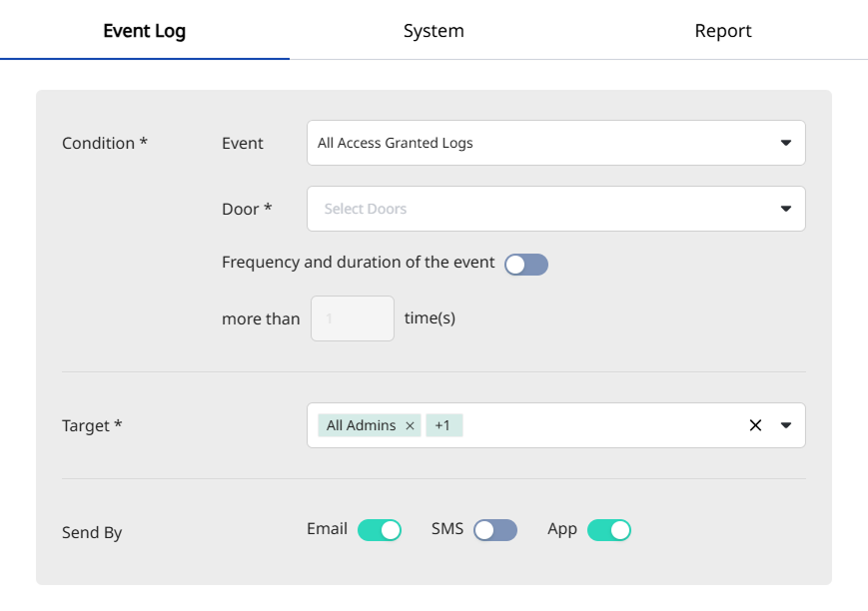868x611 pixels.
Task: Disable the App notification toggle
Action: (609, 530)
